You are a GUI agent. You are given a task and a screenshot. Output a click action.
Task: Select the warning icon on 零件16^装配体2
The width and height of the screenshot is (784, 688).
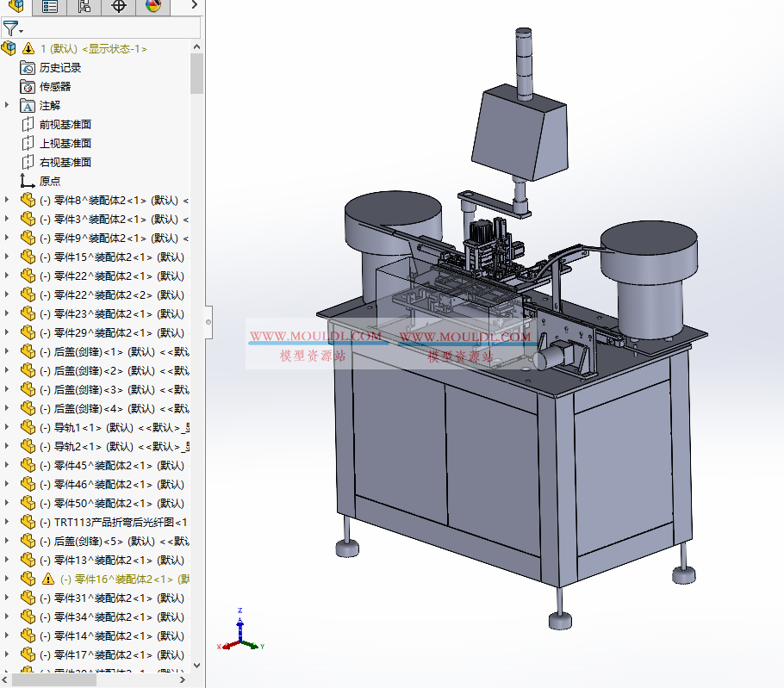(48, 579)
